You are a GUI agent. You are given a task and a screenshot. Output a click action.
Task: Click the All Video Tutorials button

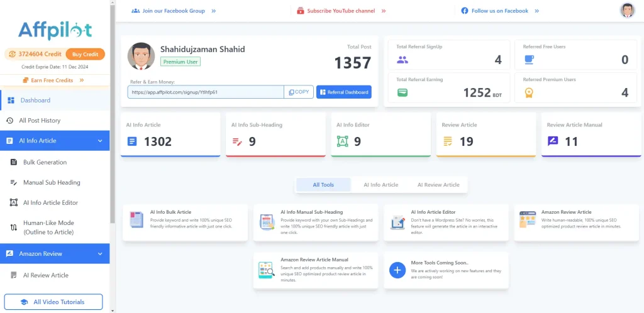point(53,302)
